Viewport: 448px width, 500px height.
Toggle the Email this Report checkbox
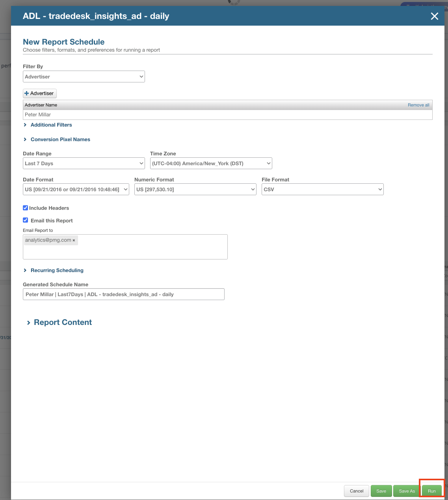point(26,220)
